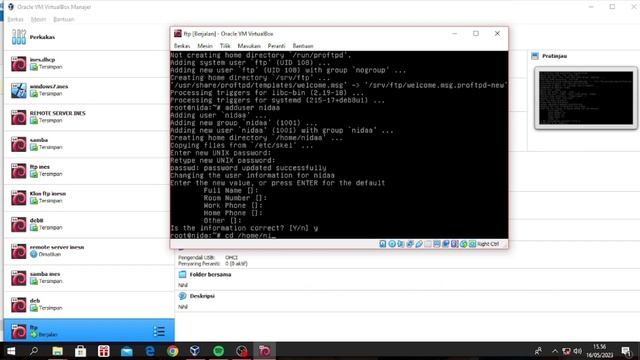The image size is (640, 360).
Task: Open Mesin menu in ftp VM window
Action: pyautogui.click(x=205, y=46)
